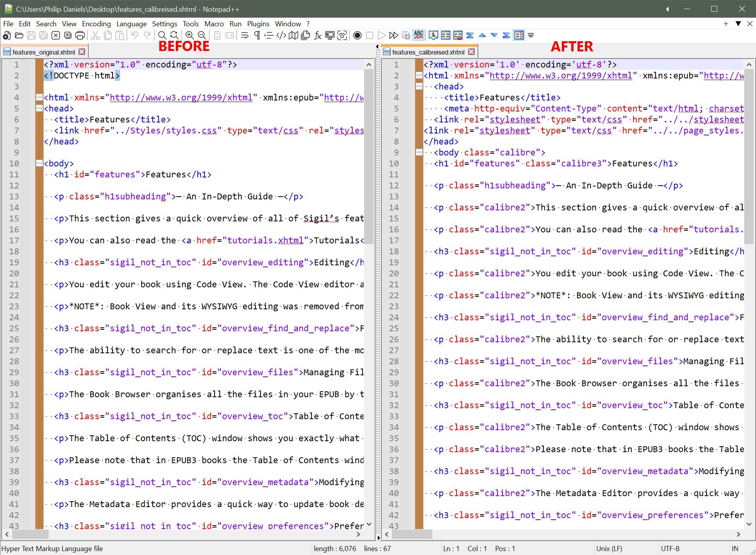Switch to features_original.xhtml tab
The width and height of the screenshot is (756, 555).
pos(43,52)
